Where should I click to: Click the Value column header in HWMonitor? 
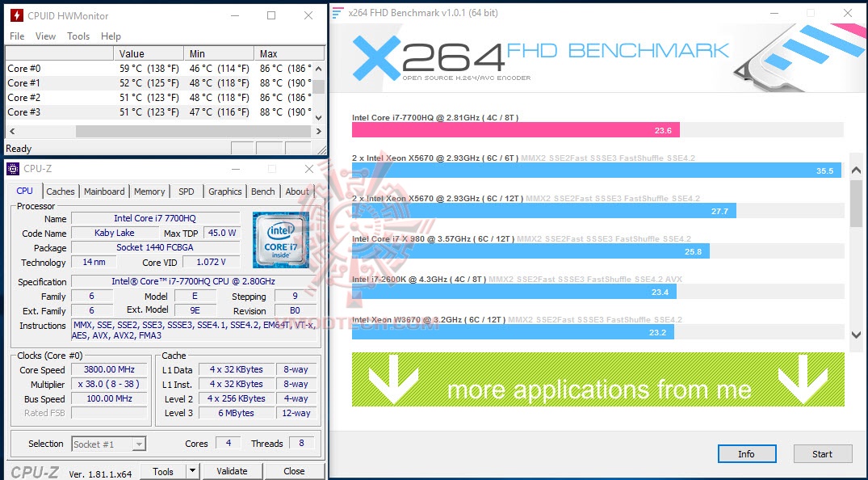pos(149,54)
